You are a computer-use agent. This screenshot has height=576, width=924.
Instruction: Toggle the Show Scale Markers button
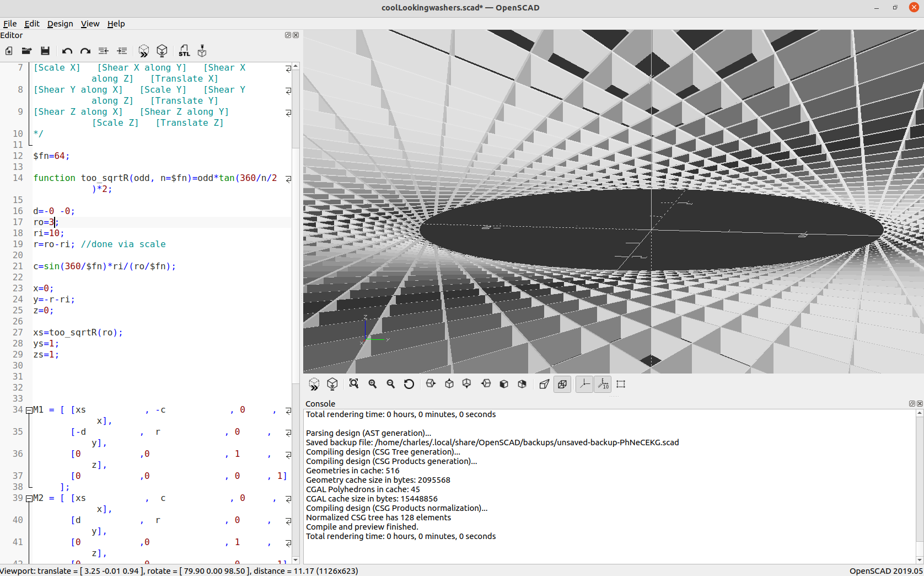point(603,384)
